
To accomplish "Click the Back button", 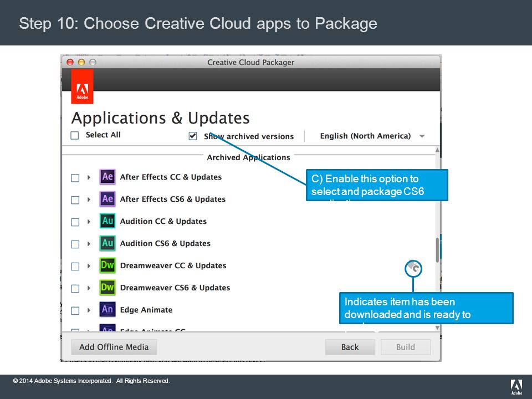I will (x=350, y=347).
